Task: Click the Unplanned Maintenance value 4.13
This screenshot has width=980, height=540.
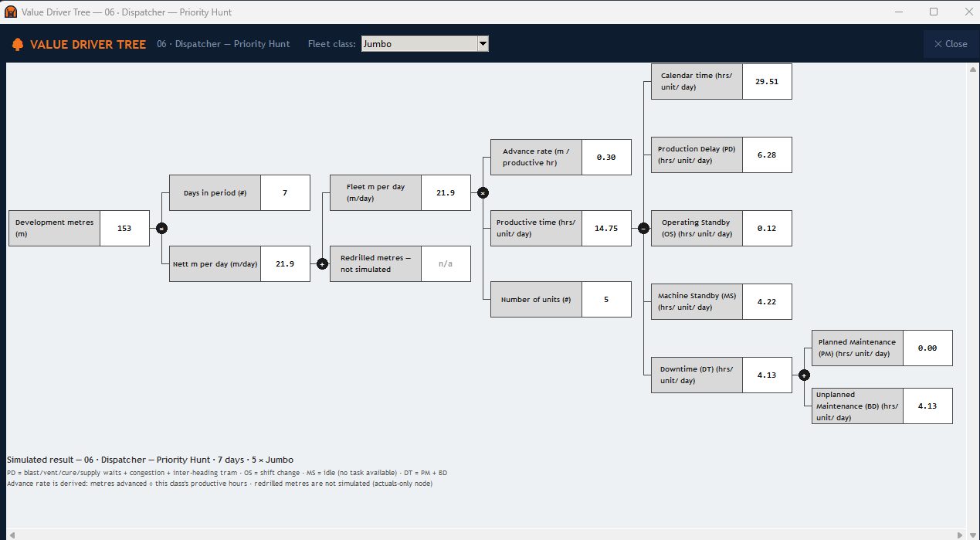Action: pos(927,406)
